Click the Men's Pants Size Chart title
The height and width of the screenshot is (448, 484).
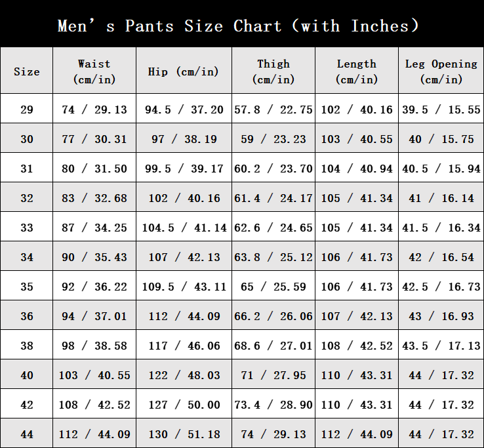[239, 26]
